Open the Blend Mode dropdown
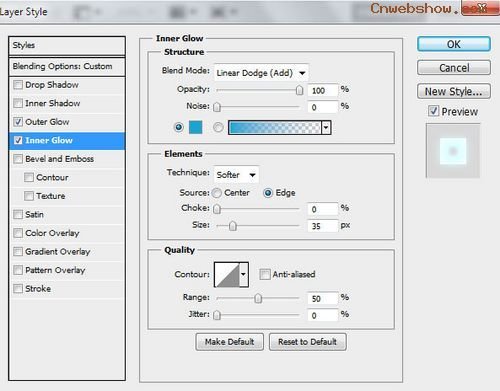The height and width of the screenshot is (391, 500). [261, 73]
